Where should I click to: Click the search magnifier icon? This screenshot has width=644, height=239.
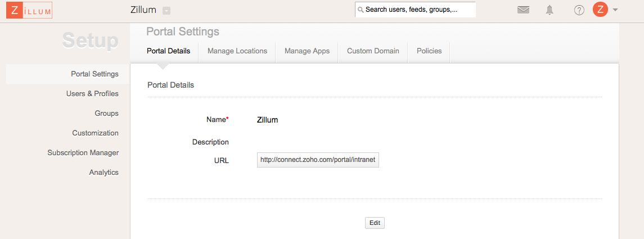pyautogui.click(x=360, y=10)
